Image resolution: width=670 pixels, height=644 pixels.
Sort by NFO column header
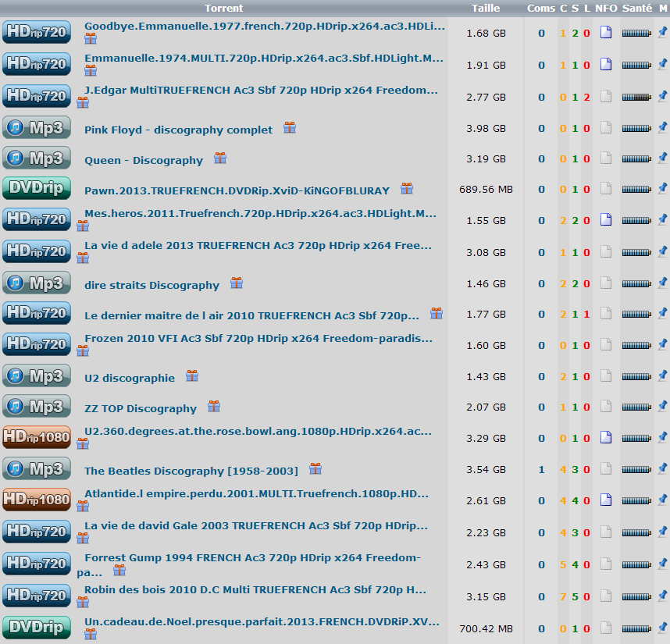[x=606, y=8]
